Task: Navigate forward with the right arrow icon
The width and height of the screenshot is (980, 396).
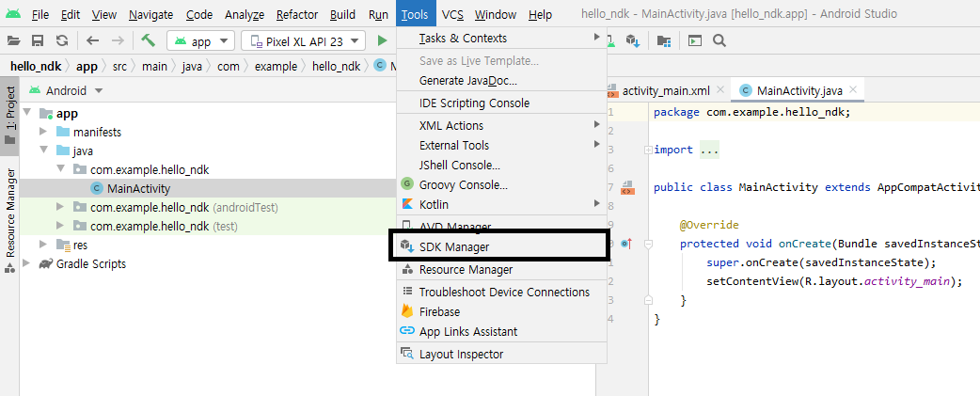Action: (118, 41)
